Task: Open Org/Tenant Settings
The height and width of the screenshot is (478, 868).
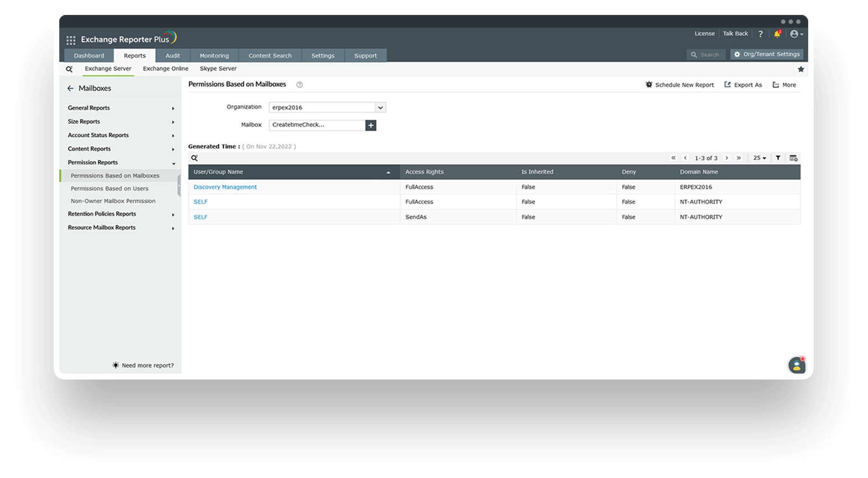Action: (767, 54)
